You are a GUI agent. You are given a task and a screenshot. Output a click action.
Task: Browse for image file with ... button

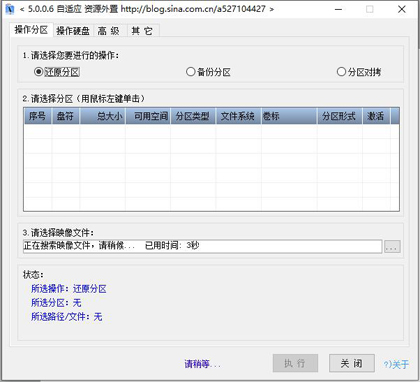pos(392,247)
